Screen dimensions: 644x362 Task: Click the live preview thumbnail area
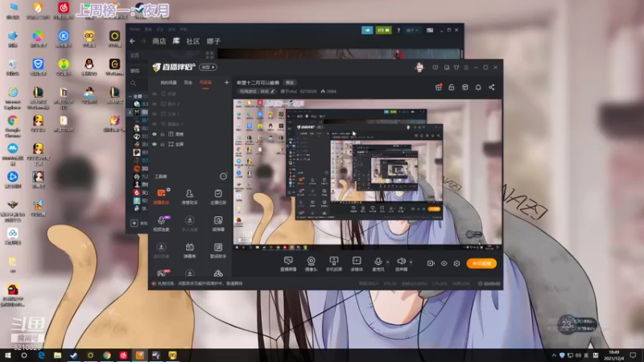coord(368,175)
